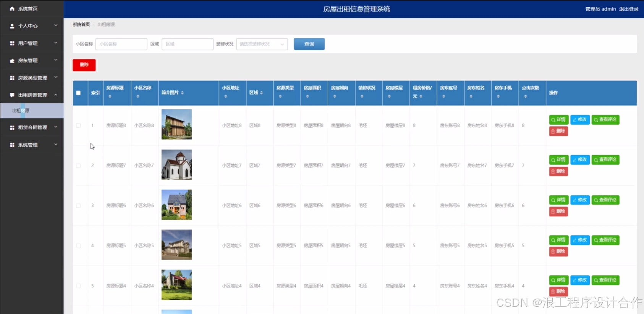Viewport: 644px width, 314px height.
Task: Click 修改 for 房源标题8 row
Action: [580, 120]
